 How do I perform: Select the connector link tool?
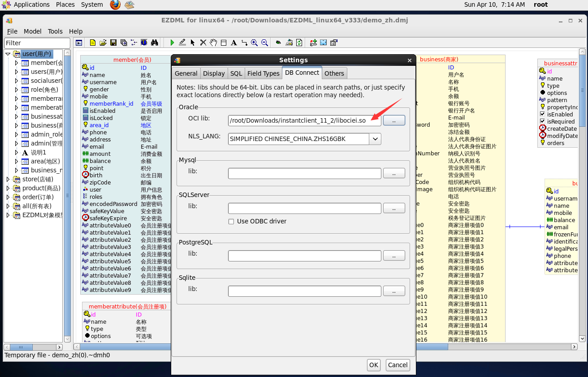point(244,43)
